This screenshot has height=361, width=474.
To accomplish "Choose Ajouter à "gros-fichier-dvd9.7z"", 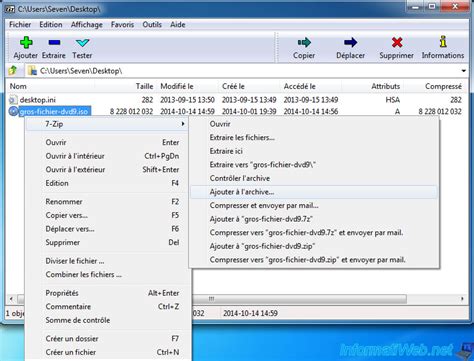I will click(x=313, y=219).
